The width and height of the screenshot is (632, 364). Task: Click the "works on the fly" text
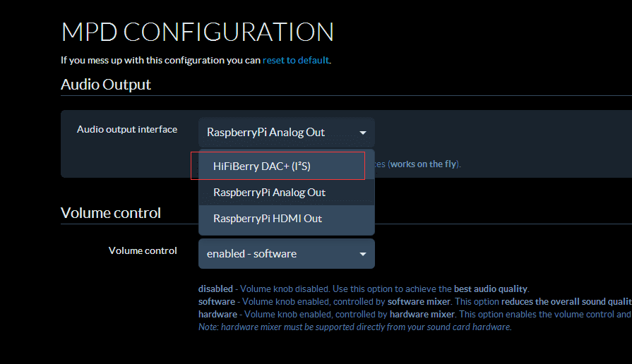point(424,164)
